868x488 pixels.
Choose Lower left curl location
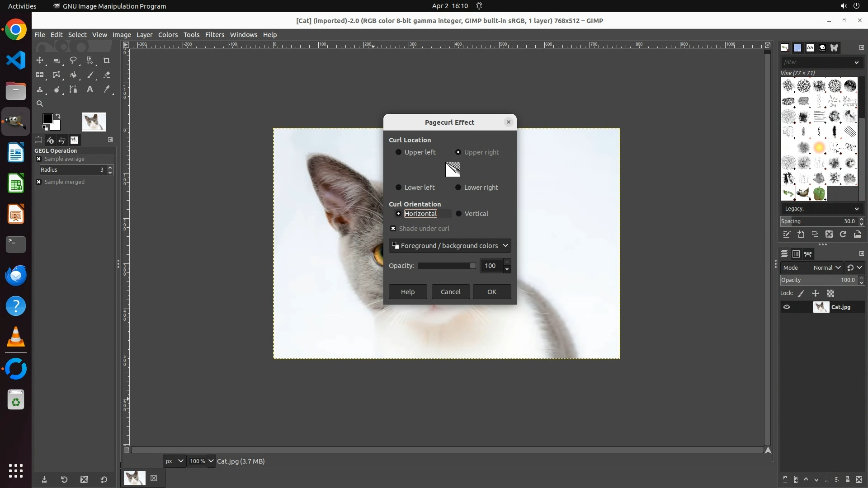click(x=398, y=188)
